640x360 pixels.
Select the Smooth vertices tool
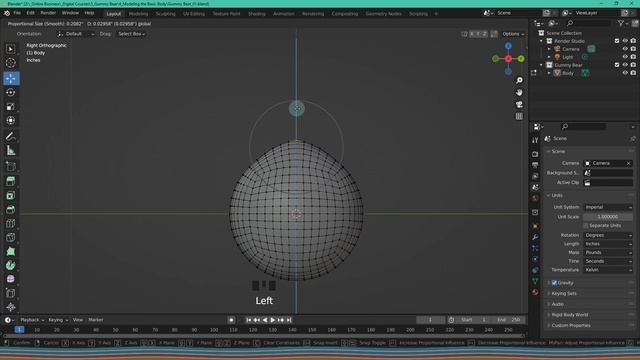coord(11,279)
